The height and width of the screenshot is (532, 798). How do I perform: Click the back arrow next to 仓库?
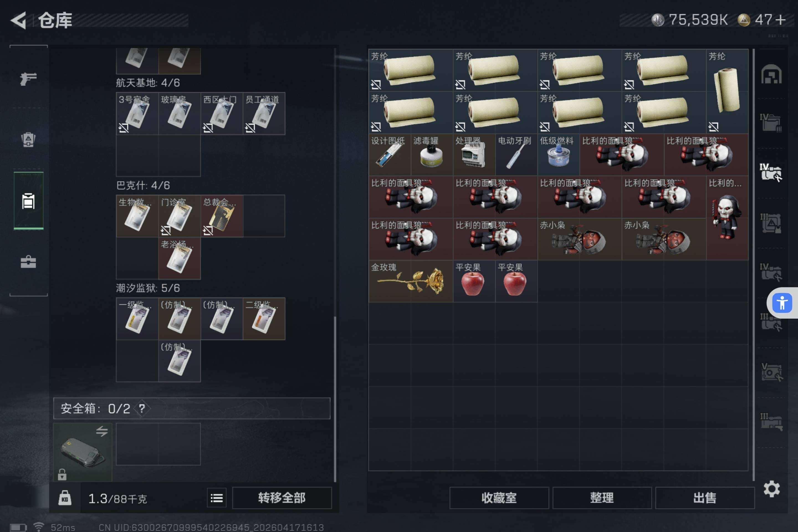[19, 20]
